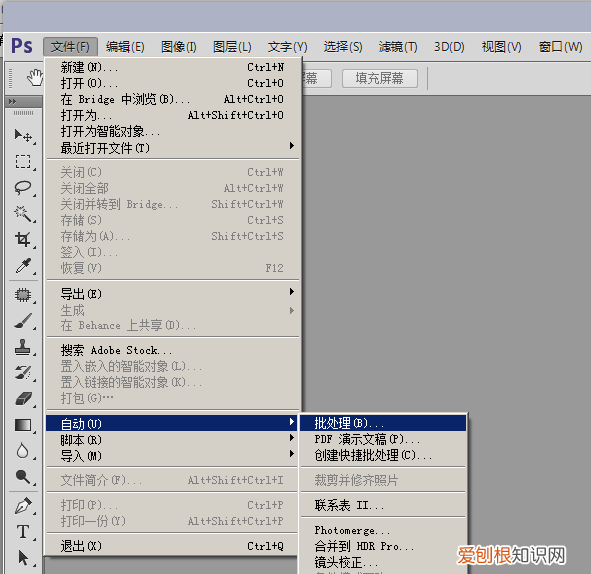The height and width of the screenshot is (574, 591).
Task: Choose 退出(X) to quit Photoshop
Action: pos(173,546)
